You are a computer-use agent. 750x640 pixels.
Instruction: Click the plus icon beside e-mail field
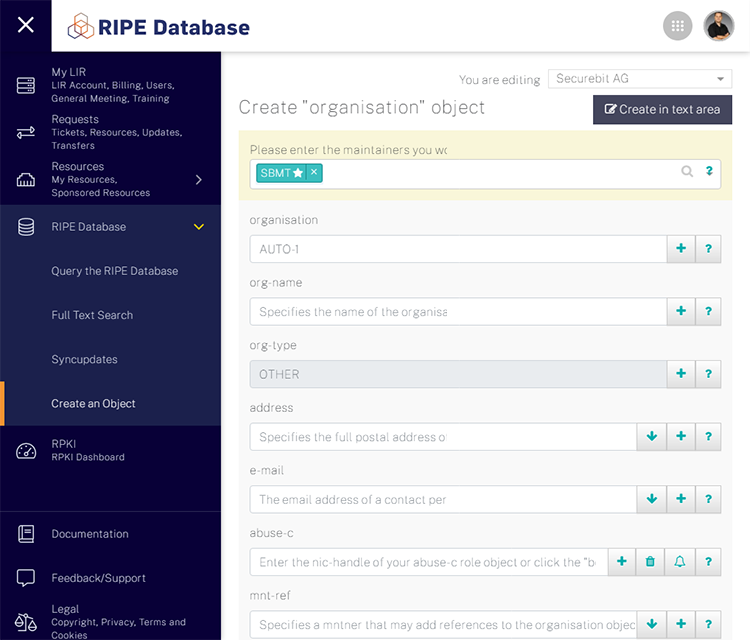(681, 499)
